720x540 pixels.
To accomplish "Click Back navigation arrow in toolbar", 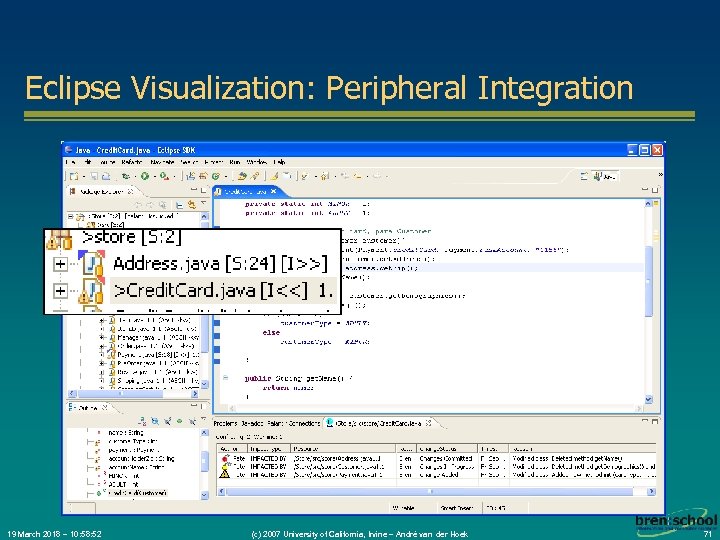I will click(x=357, y=176).
